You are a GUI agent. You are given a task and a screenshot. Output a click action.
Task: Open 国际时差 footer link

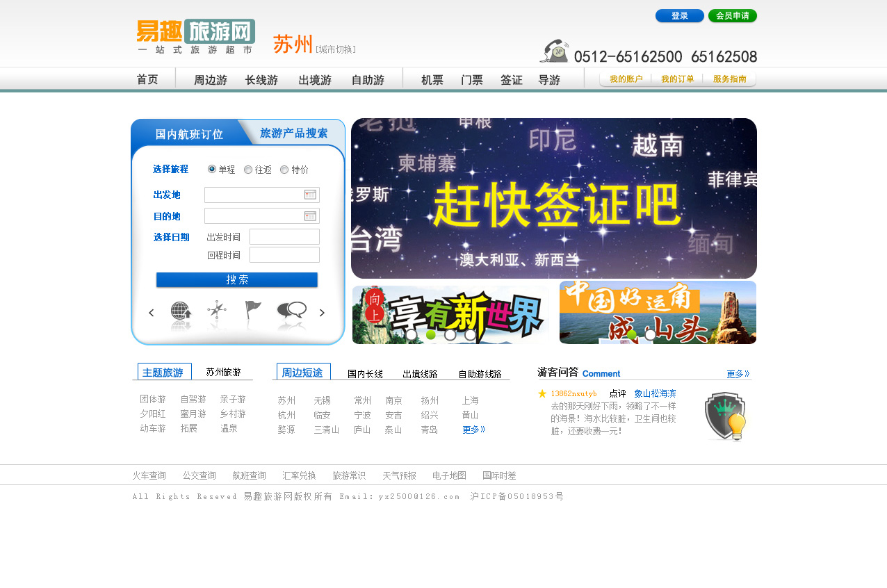click(500, 476)
